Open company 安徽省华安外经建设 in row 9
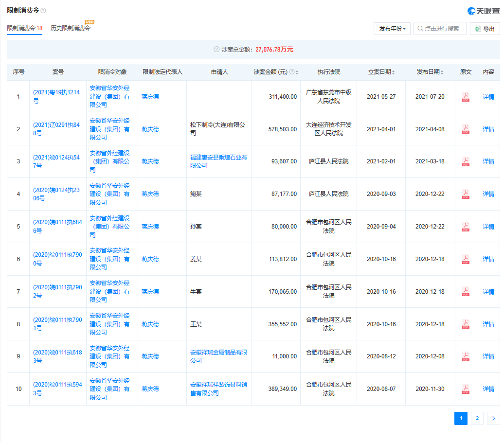This screenshot has width=504, height=442. point(109,356)
